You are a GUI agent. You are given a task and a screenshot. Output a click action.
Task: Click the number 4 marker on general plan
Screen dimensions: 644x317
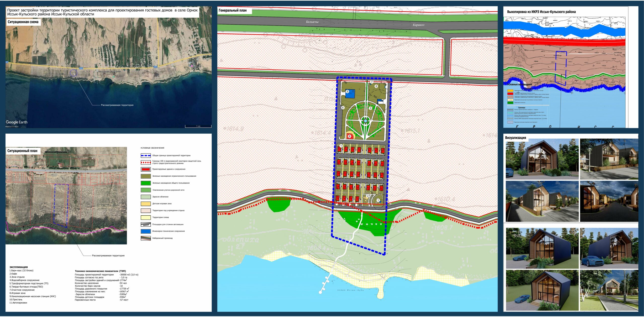[343, 108]
